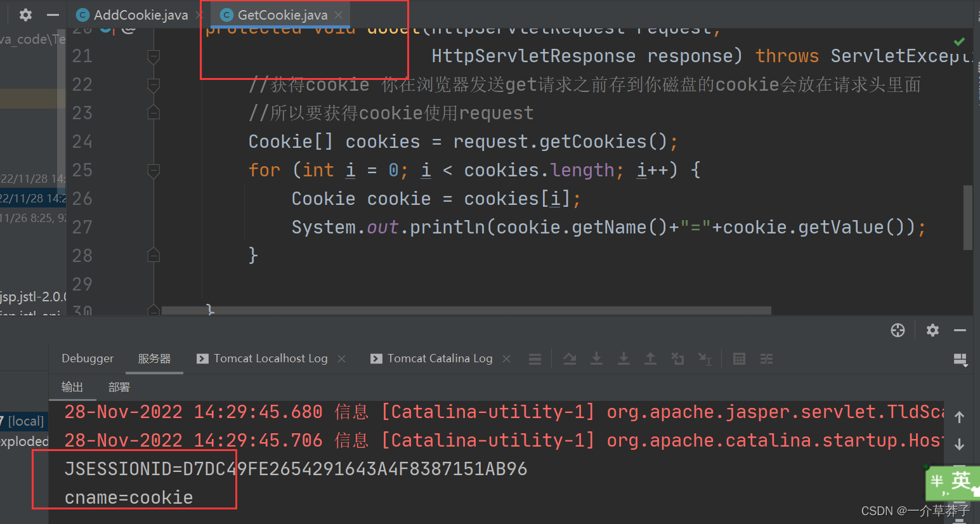This screenshot has height=524, width=980.
Task: Open debug tool window settings gear
Action: point(932,330)
